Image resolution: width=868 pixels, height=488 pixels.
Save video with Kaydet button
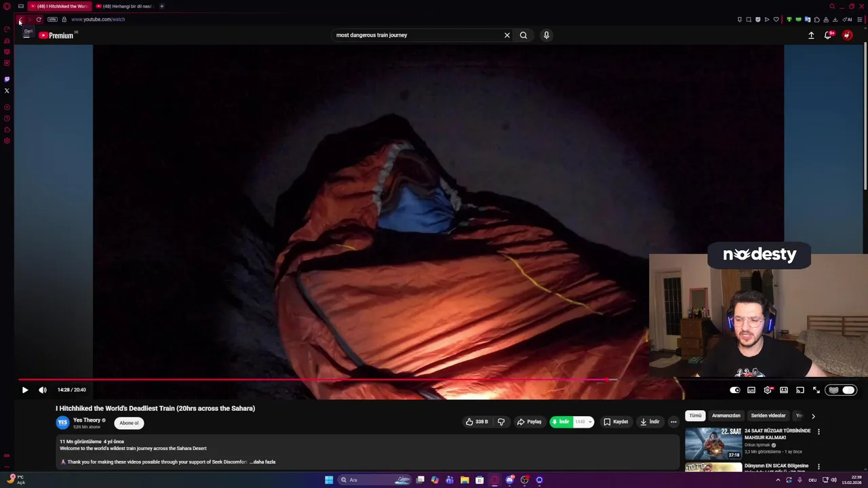coord(616,422)
